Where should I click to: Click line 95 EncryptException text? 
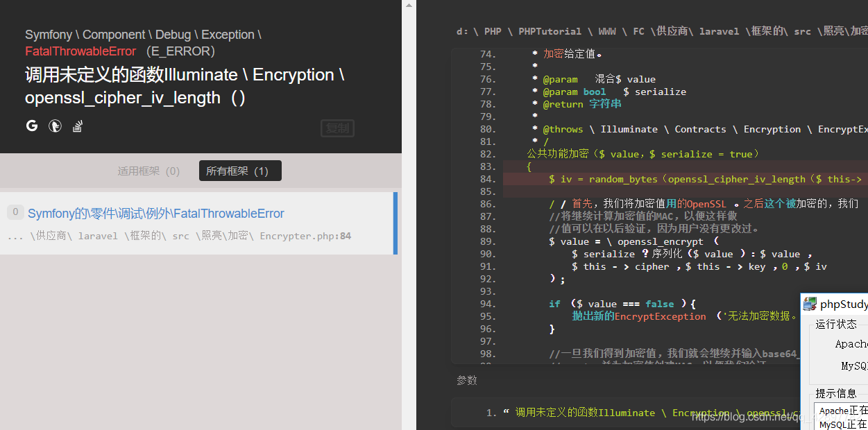click(x=660, y=316)
